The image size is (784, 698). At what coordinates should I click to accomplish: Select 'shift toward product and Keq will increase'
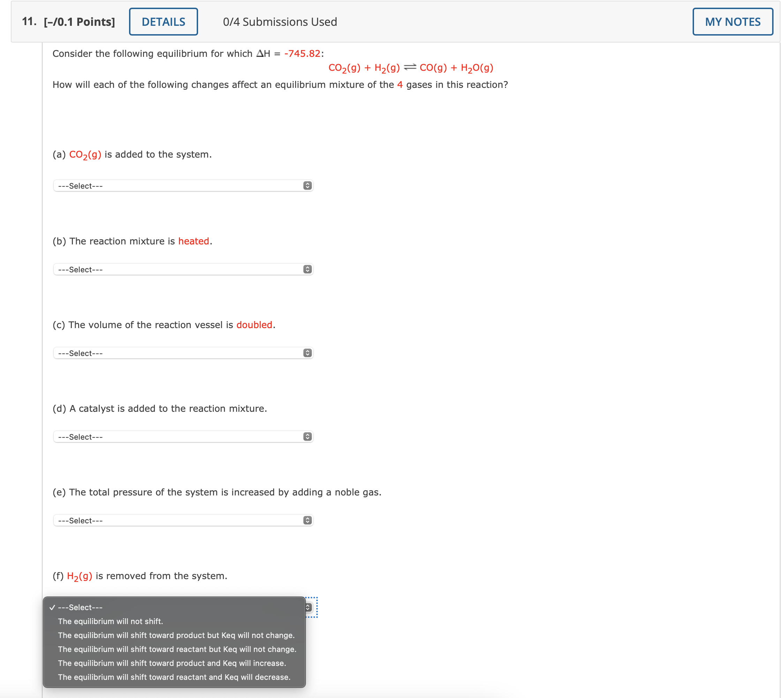[x=174, y=663]
